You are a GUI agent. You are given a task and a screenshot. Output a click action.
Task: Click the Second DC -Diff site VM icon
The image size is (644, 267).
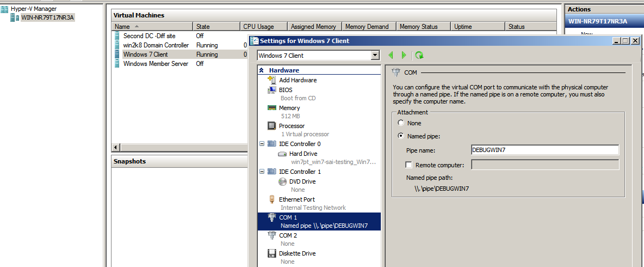pos(118,36)
